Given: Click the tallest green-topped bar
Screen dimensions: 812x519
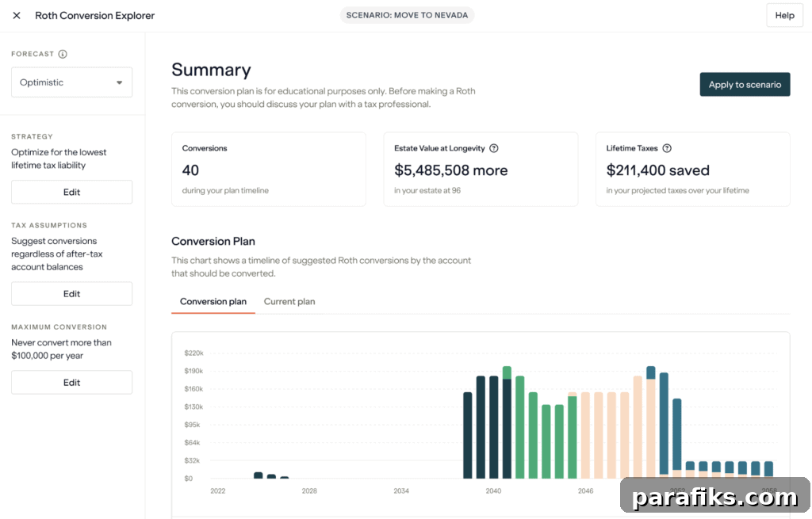Looking at the screenshot, I should pyautogui.click(x=507, y=422).
